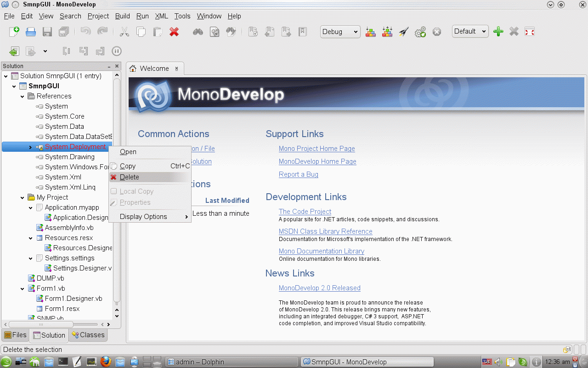Click the New File toolbar icon
The width and height of the screenshot is (588, 368).
[x=14, y=32]
